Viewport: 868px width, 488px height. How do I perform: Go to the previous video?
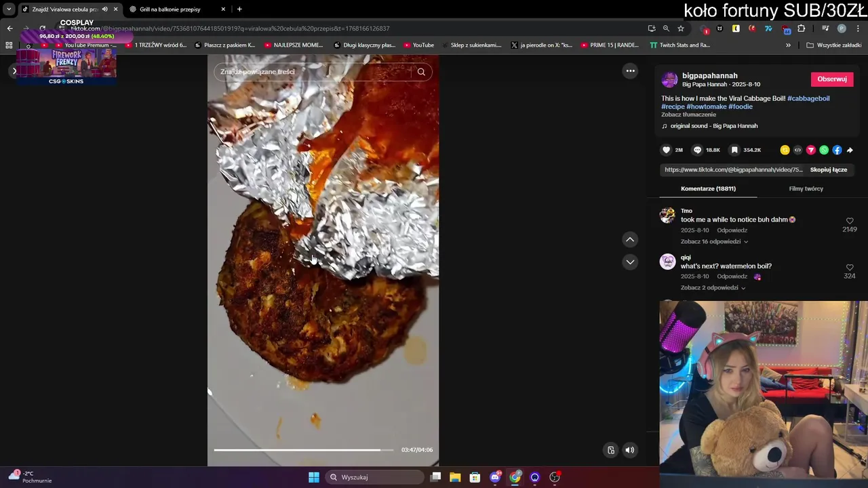[x=630, y=239]
